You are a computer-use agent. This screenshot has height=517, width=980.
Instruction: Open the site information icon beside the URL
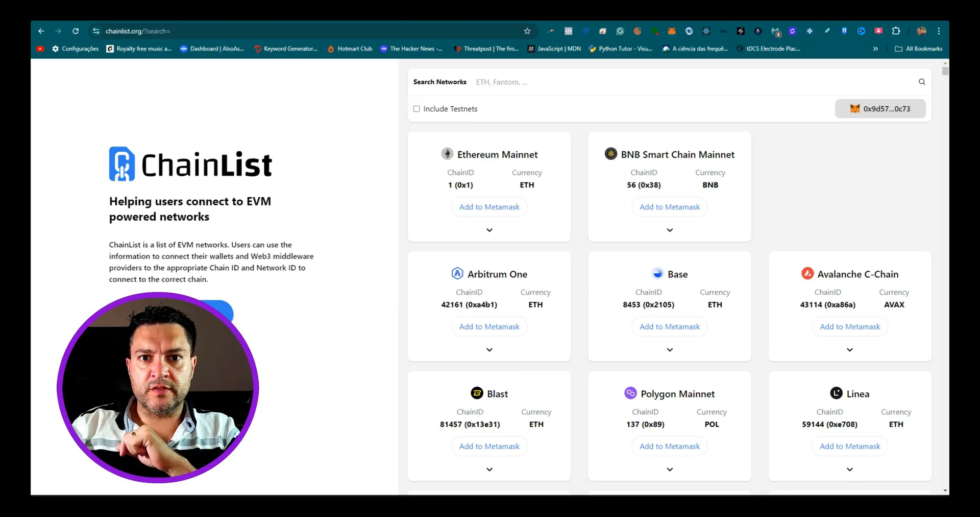[96, 31]
